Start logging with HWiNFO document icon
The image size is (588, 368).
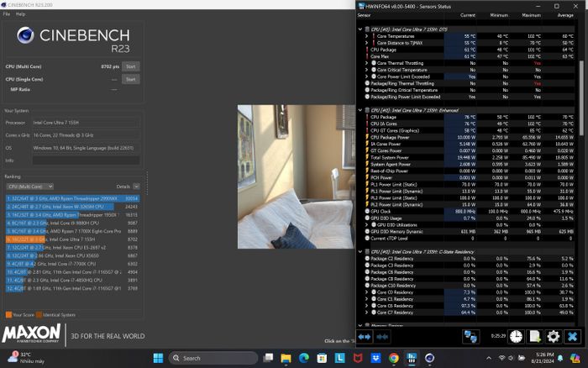click(x=534, y=336)
